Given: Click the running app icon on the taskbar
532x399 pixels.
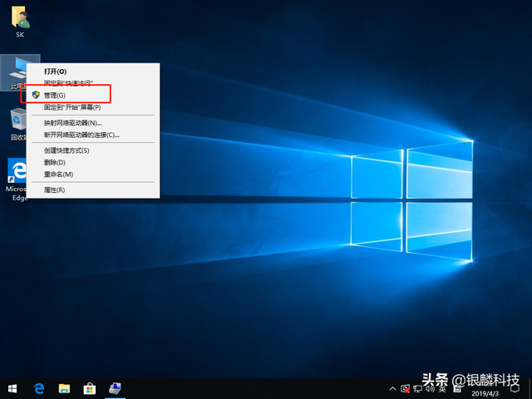Looking at the screenshot, I should [115, 388].
